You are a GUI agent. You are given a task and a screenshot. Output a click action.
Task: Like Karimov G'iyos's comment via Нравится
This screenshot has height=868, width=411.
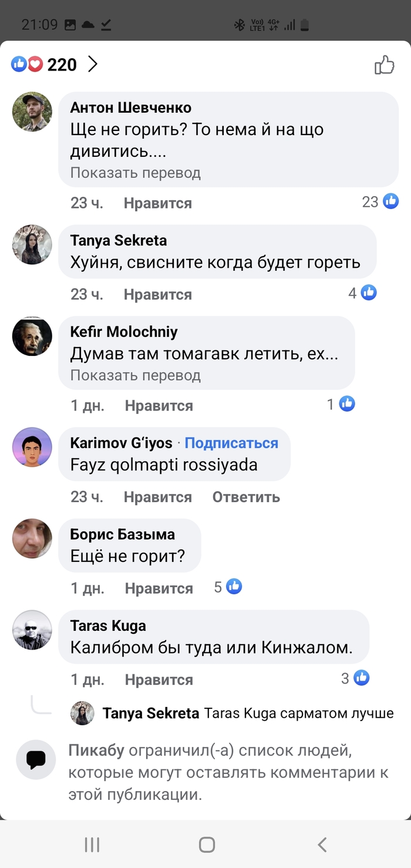pos(157,497)
